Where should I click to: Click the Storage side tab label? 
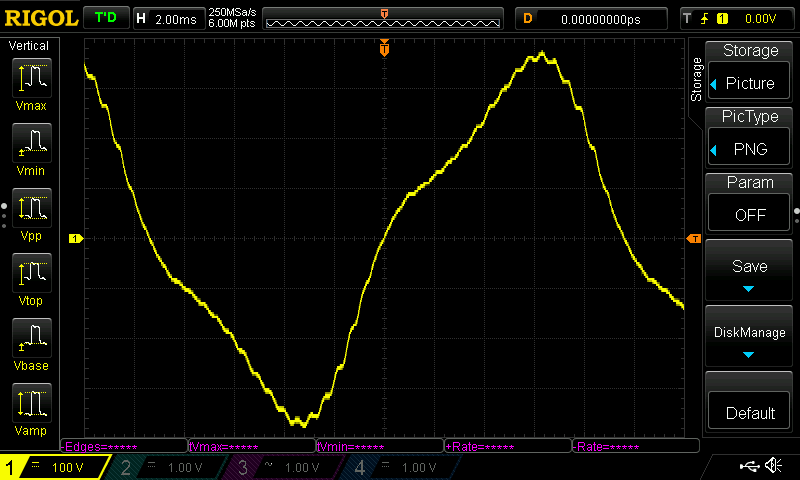coord(696,80)
